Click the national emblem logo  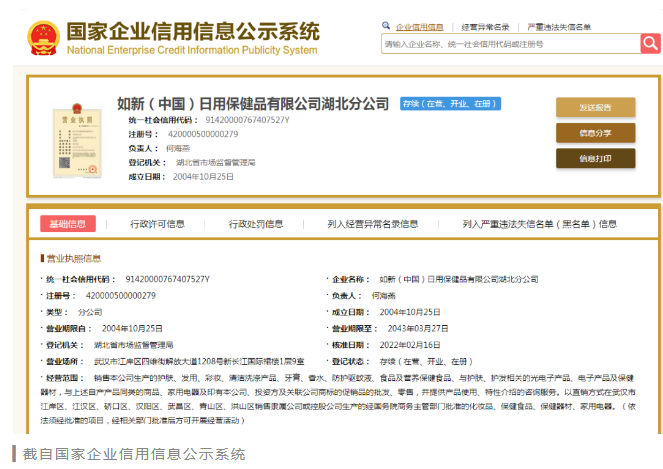44,38
